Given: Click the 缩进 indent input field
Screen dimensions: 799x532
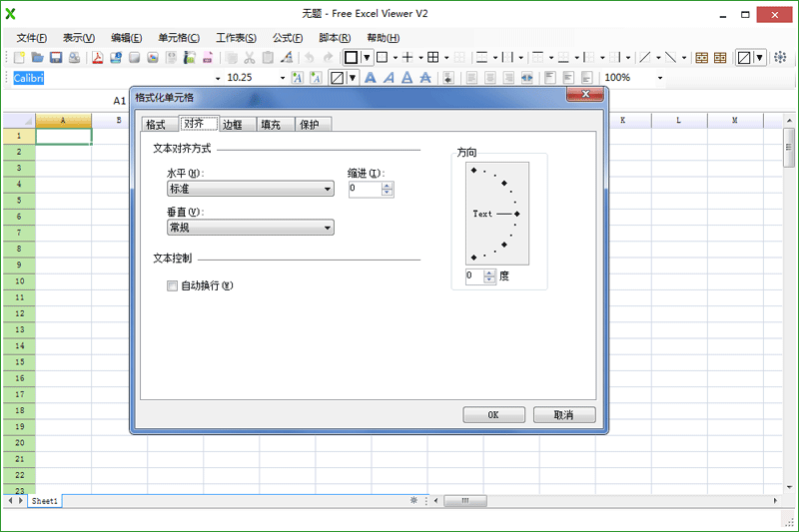Looking at the screenshot, I should [365, 189].
